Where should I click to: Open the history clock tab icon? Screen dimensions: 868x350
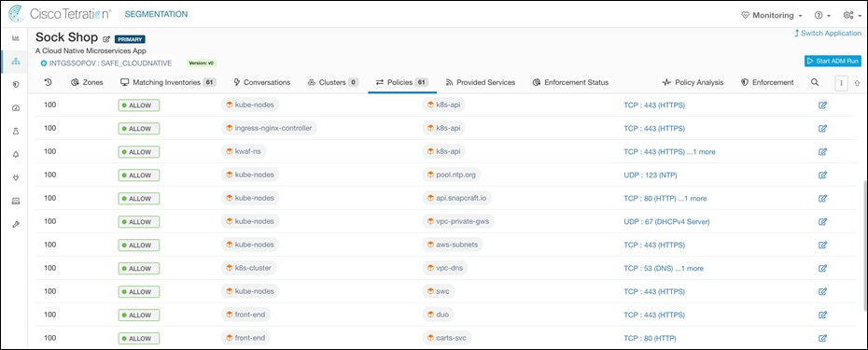pyautogui.click(x=49, y=82)
